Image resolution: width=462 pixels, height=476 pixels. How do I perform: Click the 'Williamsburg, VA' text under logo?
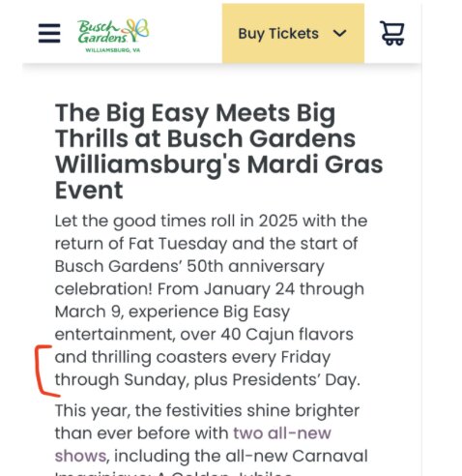[113, 50]
